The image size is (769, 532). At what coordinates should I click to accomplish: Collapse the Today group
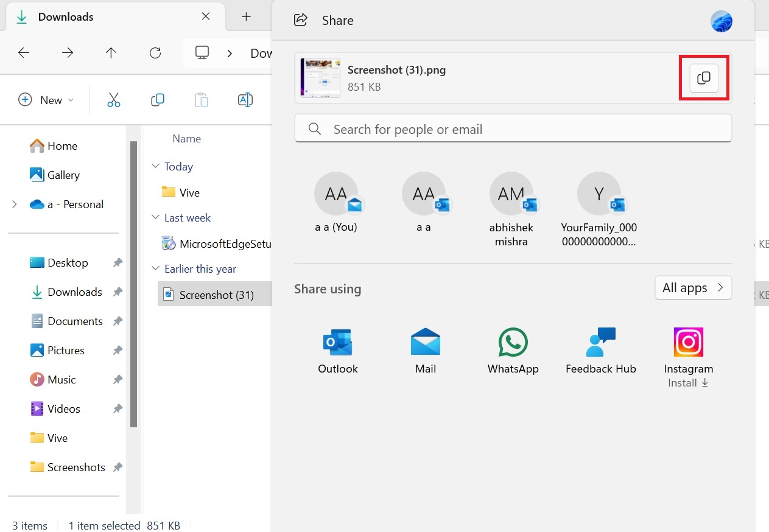point(155,166)
